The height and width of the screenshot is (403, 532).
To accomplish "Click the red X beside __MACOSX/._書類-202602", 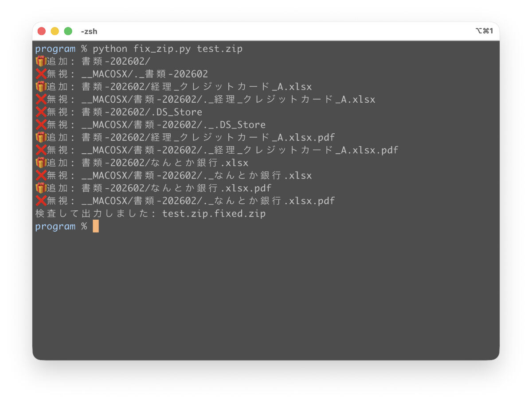I will (41, 74).
